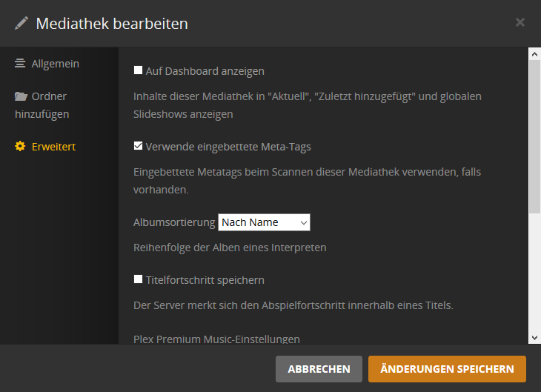The width and height of the screenshot is (541, 392).
Task: Click the scrollbar down arrow
Action: point(534,337)
